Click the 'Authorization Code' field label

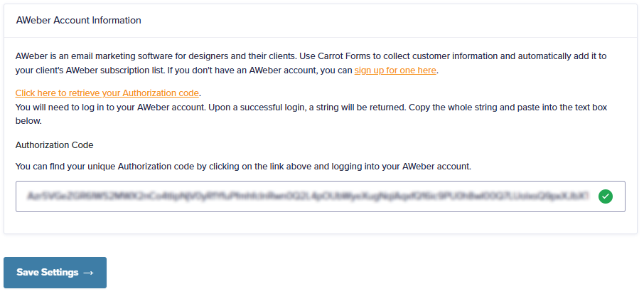(x=54, y=145)
